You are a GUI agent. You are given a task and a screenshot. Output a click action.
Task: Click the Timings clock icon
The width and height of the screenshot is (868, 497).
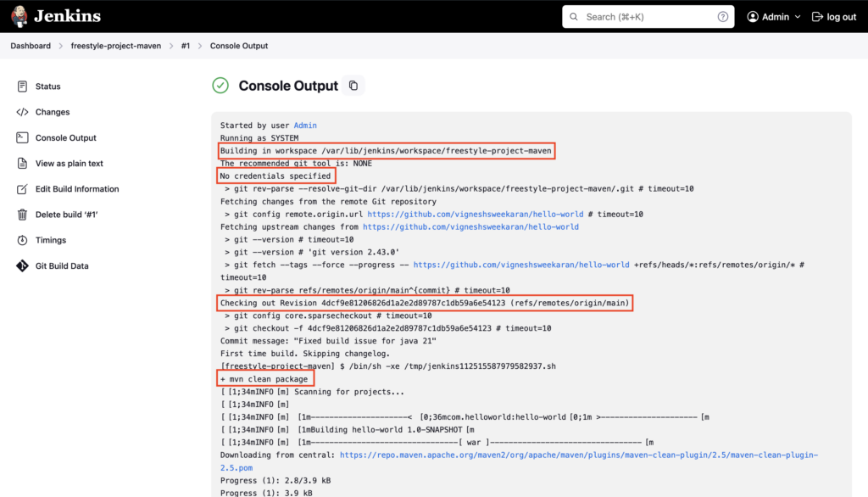click(x=22, y=240)
